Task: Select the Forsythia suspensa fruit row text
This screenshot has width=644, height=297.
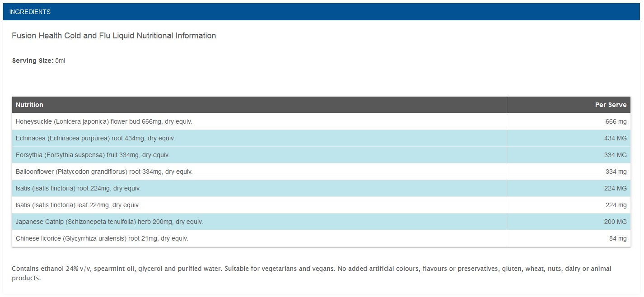Action: point(93,155)
